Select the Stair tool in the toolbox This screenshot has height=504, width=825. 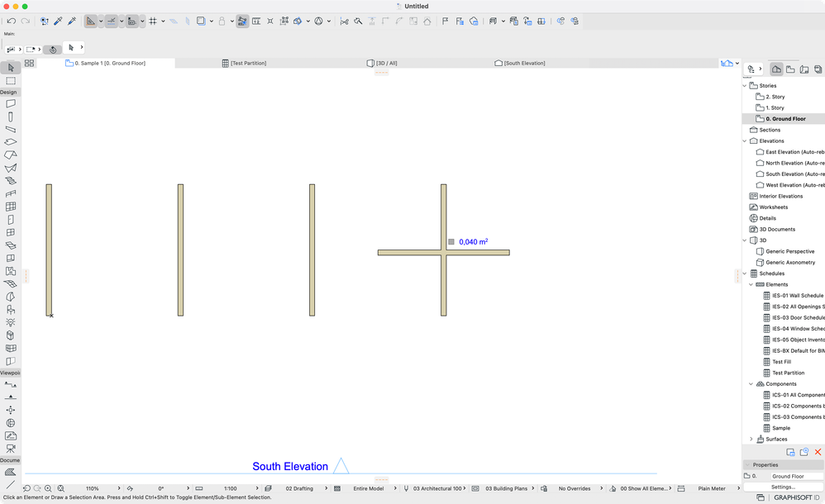11,181
